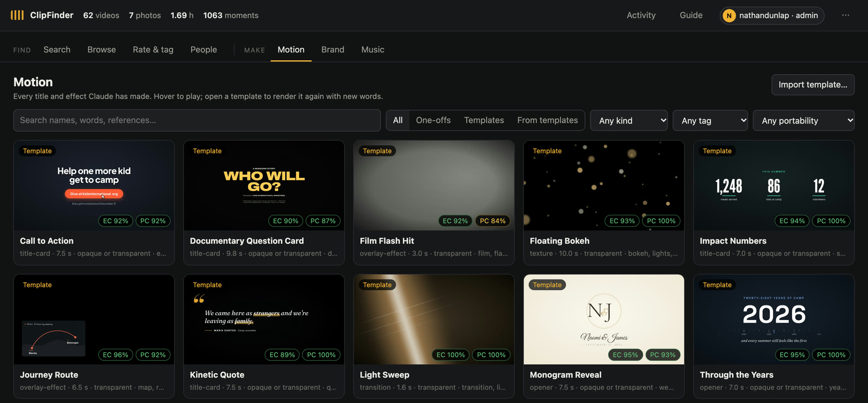Click the Template label on Monogram Reveal
Image resolution: width=868 pixels, height=403 pixels.
(x=547, y=285)
